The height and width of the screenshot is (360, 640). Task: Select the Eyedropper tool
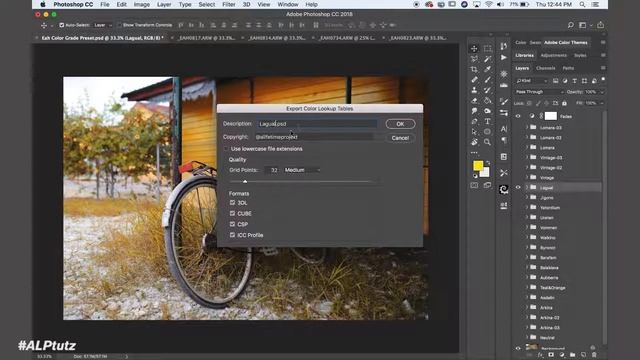pyautogui.click(x=487, y=69)
